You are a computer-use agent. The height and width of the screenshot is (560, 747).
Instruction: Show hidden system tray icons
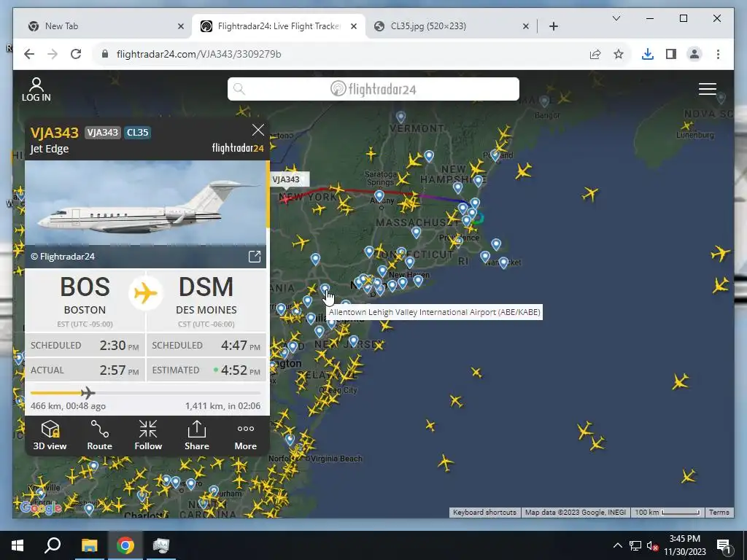coord(617,545)
